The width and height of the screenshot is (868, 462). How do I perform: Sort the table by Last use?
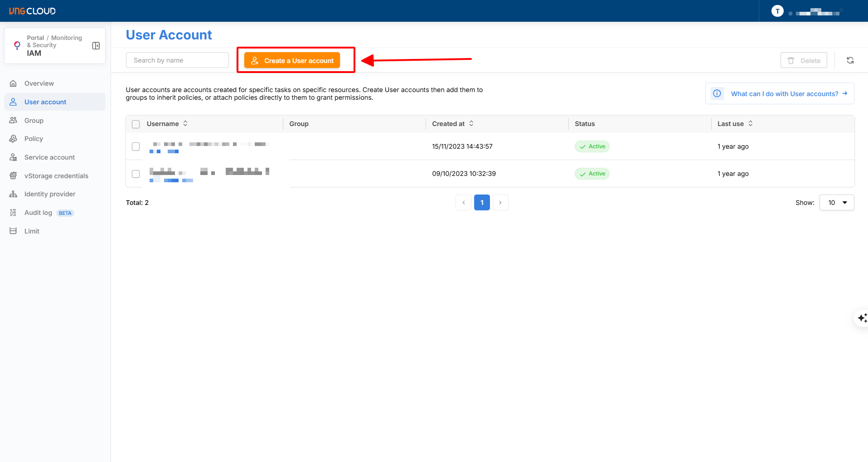(751, 124)
